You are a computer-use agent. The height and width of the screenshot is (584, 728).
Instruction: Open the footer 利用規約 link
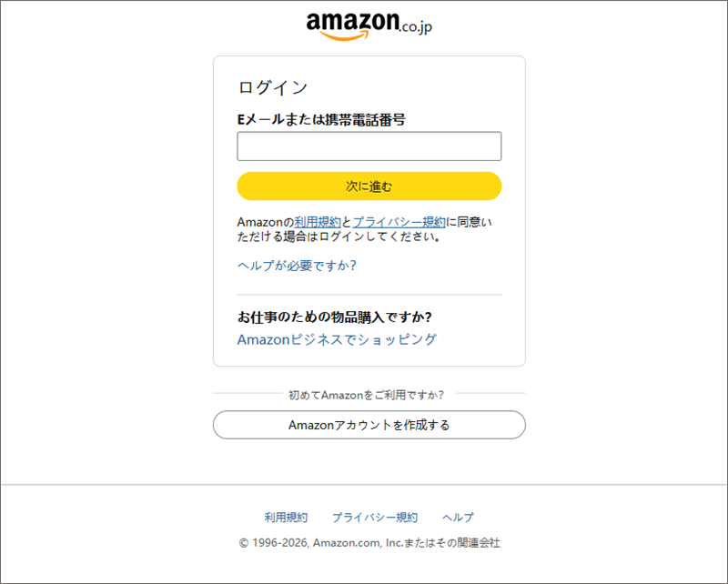point(286,517)
